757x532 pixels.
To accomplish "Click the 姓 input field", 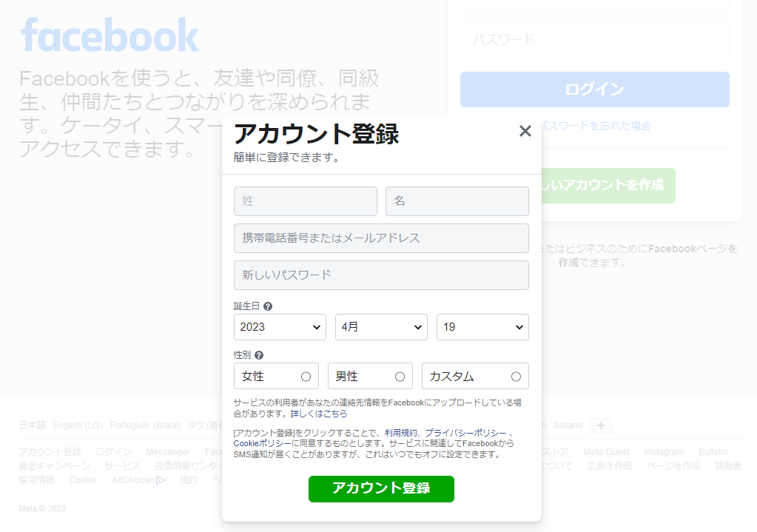I will [306, 201].
